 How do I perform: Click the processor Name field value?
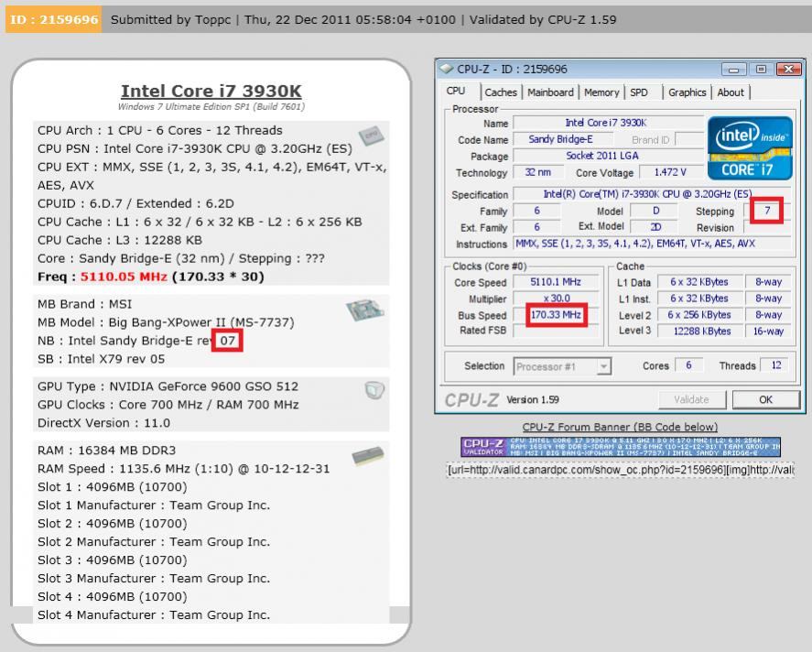tap(609, 123)
